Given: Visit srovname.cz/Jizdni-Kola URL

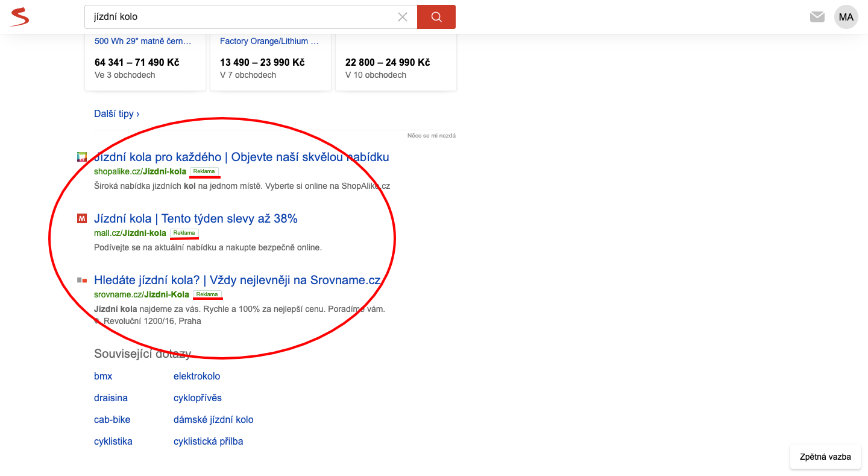Looking at the screenshot, I should [x=142, y=294].
